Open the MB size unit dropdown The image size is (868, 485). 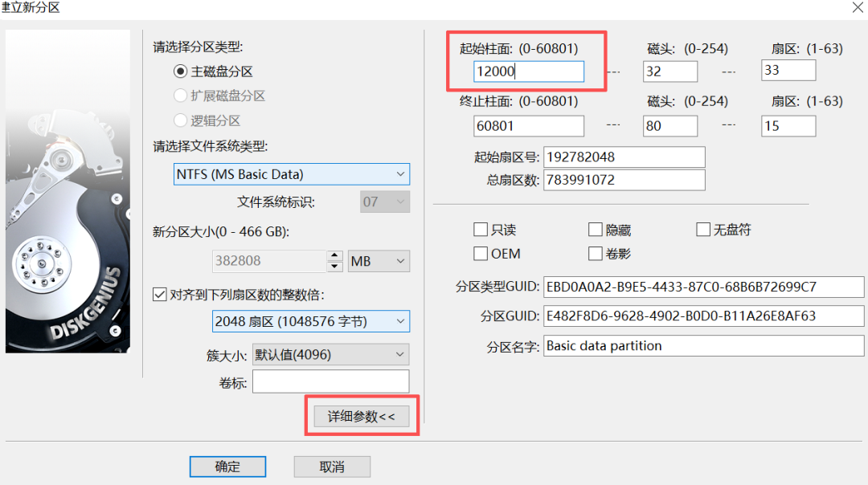[x=379, y=261]
